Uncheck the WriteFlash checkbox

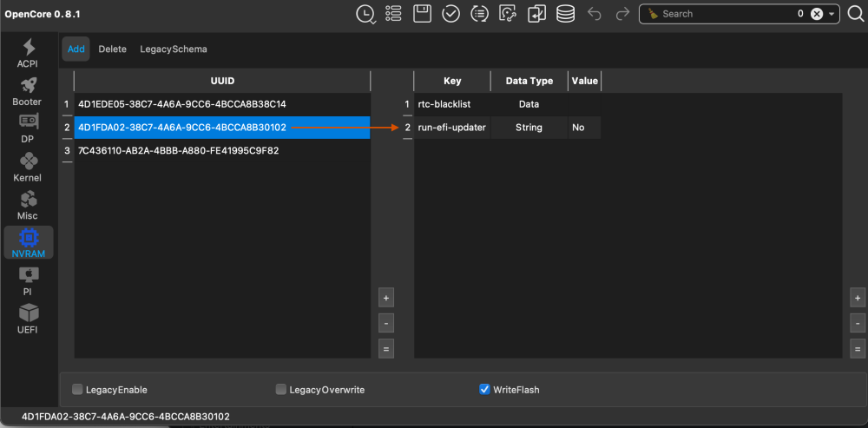coord(484,389)
